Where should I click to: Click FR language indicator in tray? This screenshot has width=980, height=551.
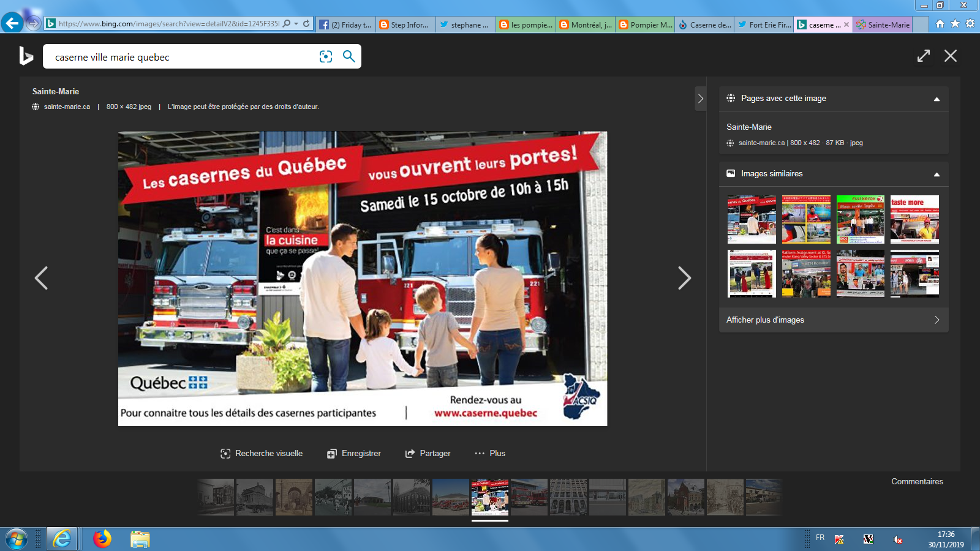coord(820,538)
